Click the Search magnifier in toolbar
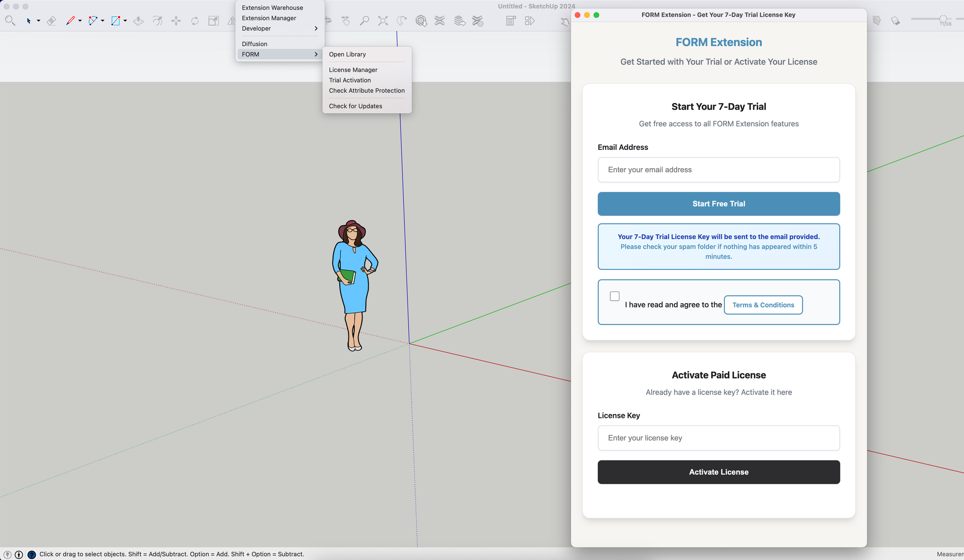The image size is (964, 560). pos(10,21)
